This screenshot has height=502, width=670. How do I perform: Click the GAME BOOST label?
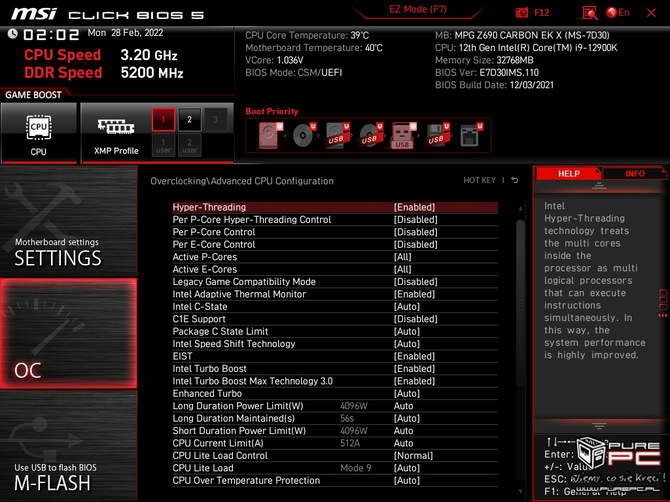point(33,95)
